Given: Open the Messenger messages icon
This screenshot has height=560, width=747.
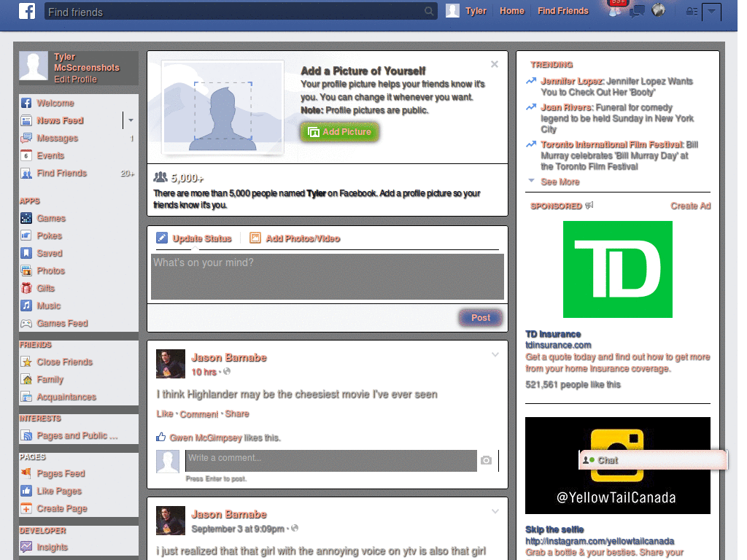Looking at the screenshot, I should point(637,11).
